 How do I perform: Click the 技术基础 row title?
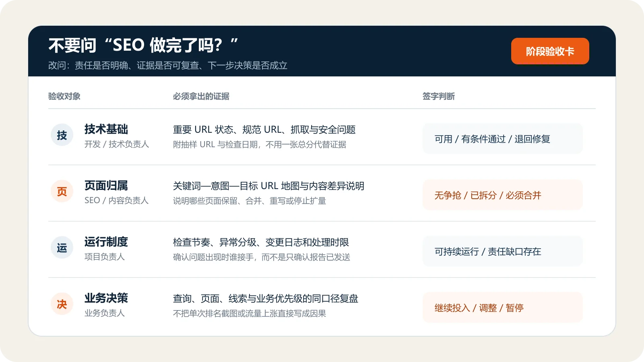106,129
